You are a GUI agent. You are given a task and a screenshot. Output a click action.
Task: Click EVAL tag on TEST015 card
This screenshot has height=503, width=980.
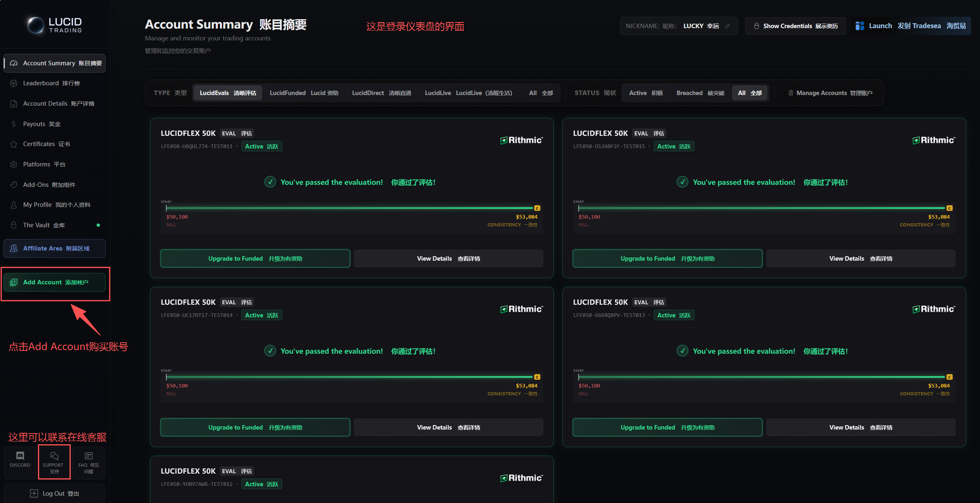point(650,133)
